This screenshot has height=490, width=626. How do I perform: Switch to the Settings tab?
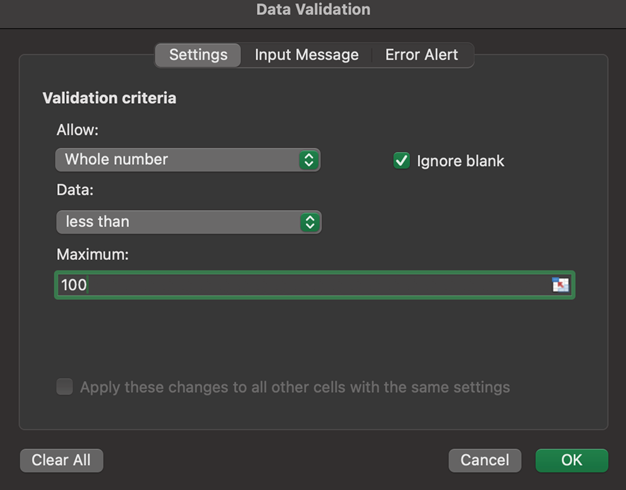pyautogui.click(x=198, y=55)
